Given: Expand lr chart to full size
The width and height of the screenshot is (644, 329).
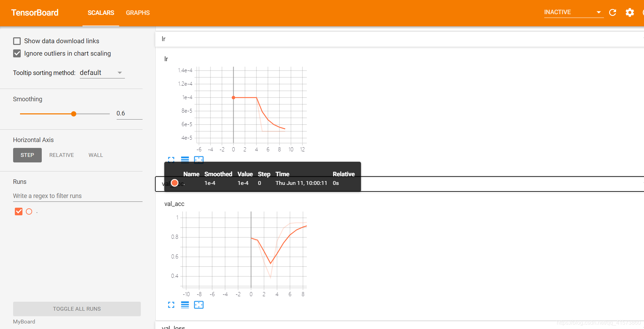Looking at the screenshot, I should click(171, 160).
